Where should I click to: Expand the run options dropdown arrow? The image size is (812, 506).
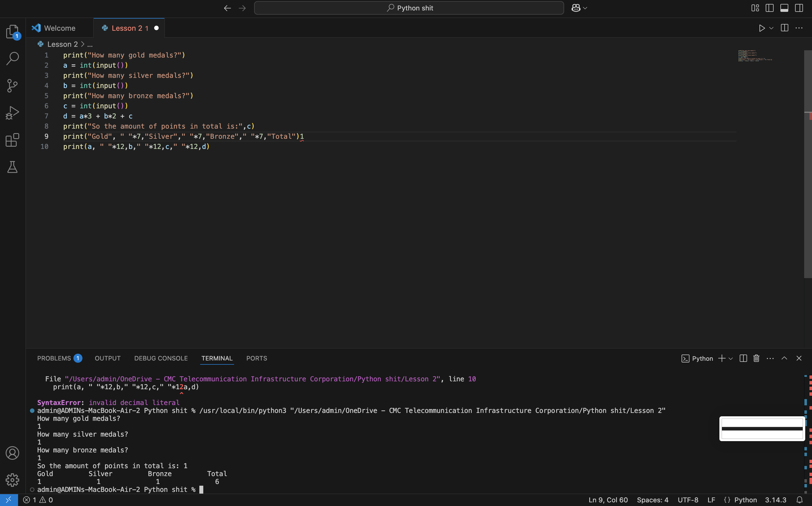click(x=771, y=28)
